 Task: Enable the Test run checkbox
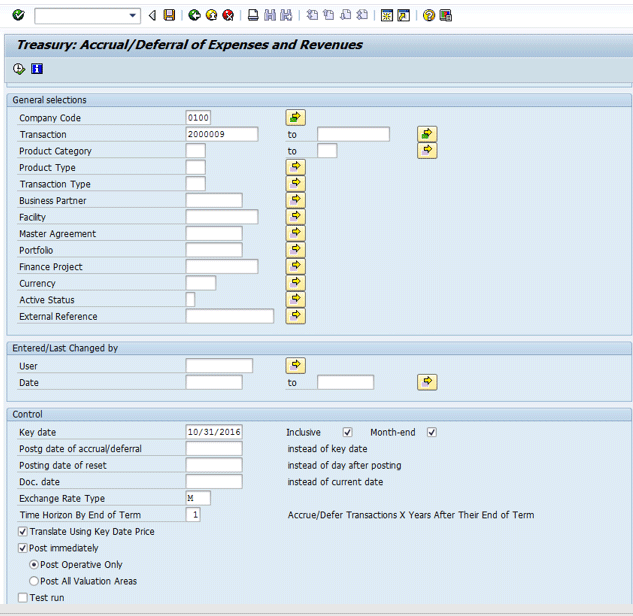23,598
